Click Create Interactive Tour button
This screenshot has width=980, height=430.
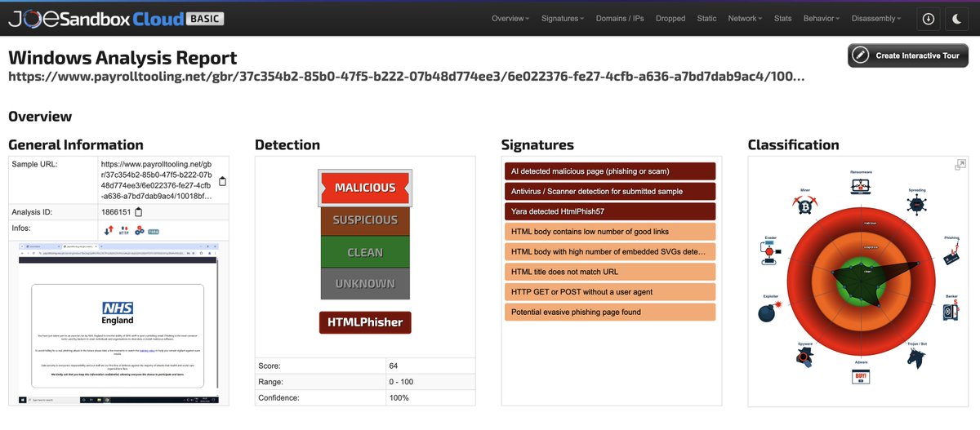pyautogui.click(x=908, y=55)
